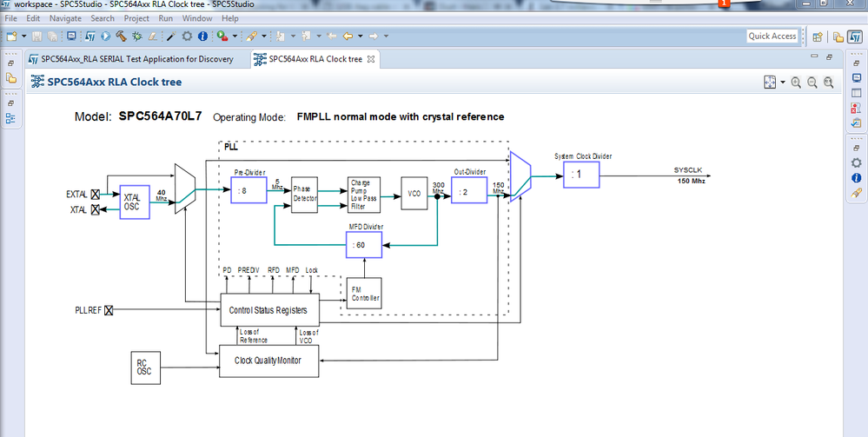Click the yellow pencil search toolbar icon
The height and width of the screenshot is (437, 868).
click(x=251, y=36)
